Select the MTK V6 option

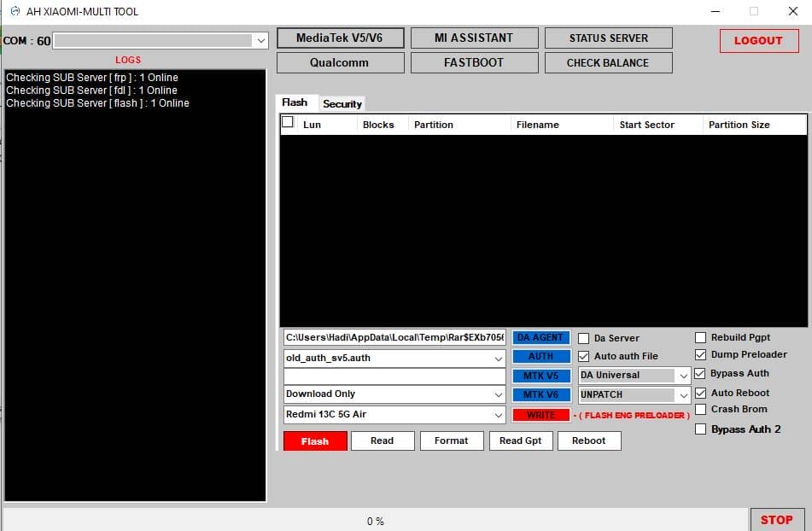pos(541,394)
